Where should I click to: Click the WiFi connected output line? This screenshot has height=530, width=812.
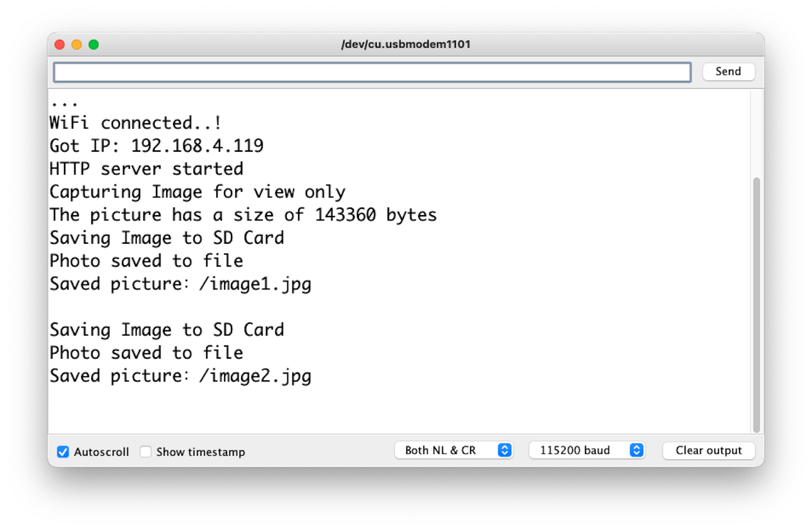click(136, 123)
